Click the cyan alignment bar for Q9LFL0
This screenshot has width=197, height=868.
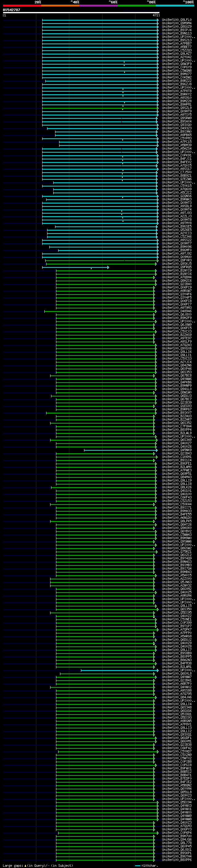pyautogui.click(x=100, y=20)
